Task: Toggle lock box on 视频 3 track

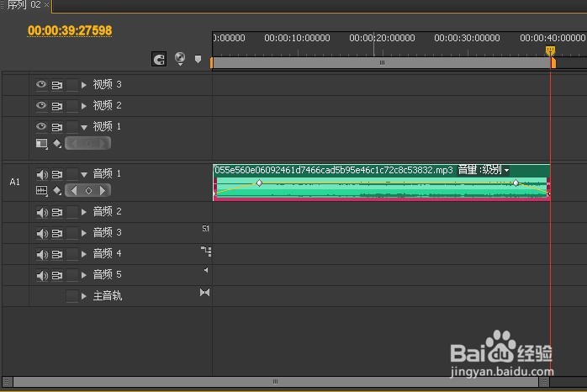Action: [71, 85]
